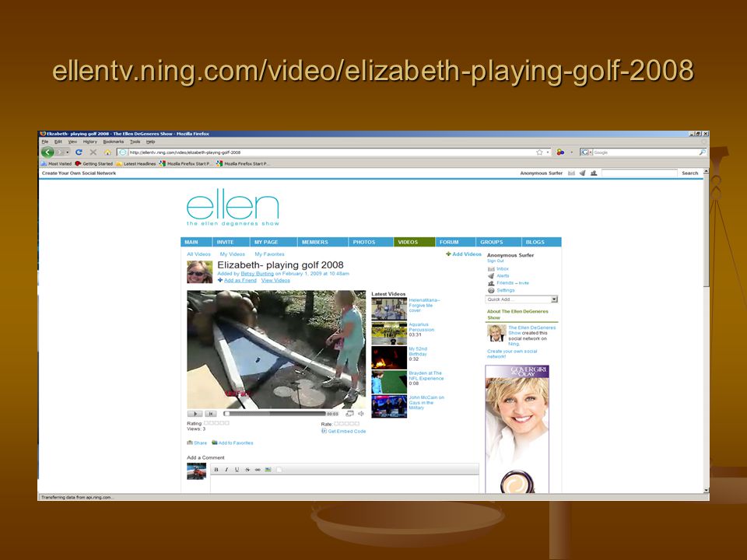This screenshot has height=560, width=747.
Task: Click the Share icon below the video
Action: (x=190, y=443)
